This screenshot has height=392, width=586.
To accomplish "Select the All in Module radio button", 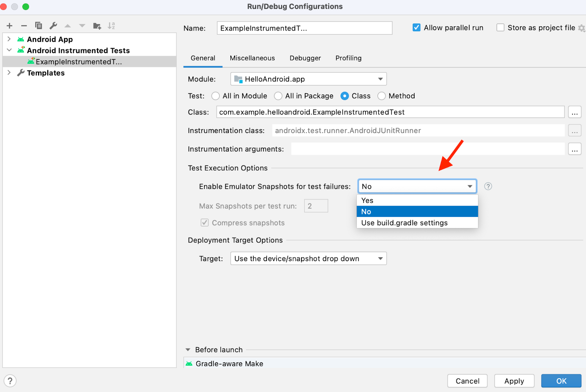I will (215, 96).
